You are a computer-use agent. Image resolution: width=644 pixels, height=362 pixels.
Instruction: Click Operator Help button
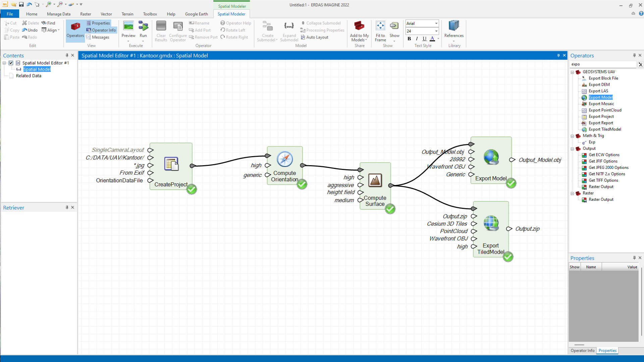(236, 23)
